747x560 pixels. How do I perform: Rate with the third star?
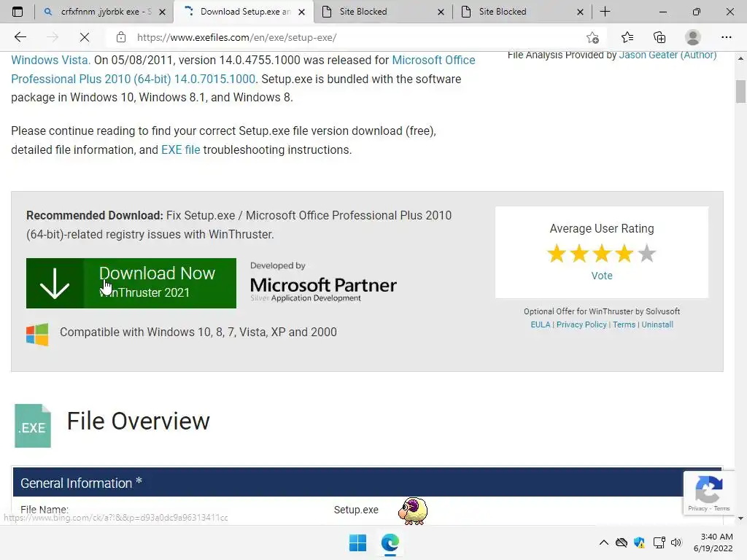[x=602, y=253]
